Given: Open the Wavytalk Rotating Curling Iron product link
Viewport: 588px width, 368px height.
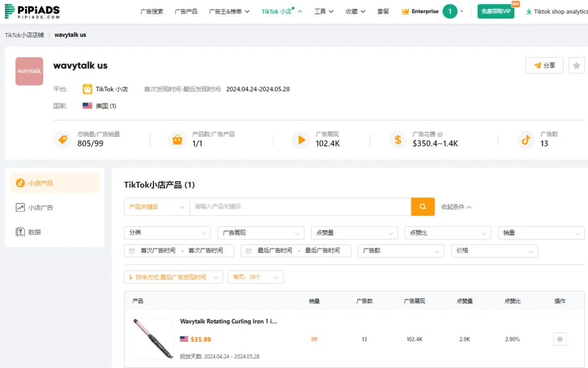Looking at the screenshot, I should pyautogui.click(x=228, y=322).
